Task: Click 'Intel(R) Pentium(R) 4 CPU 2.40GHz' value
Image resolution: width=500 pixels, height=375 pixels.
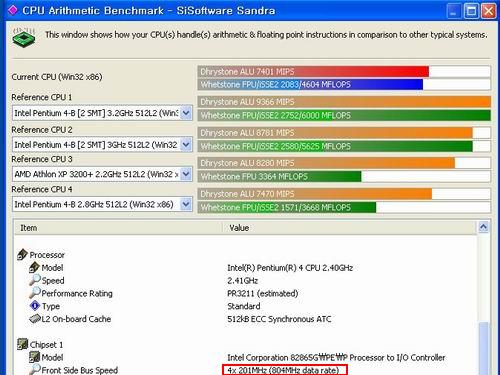Action: pyautogui.click(x=290, y=268)
